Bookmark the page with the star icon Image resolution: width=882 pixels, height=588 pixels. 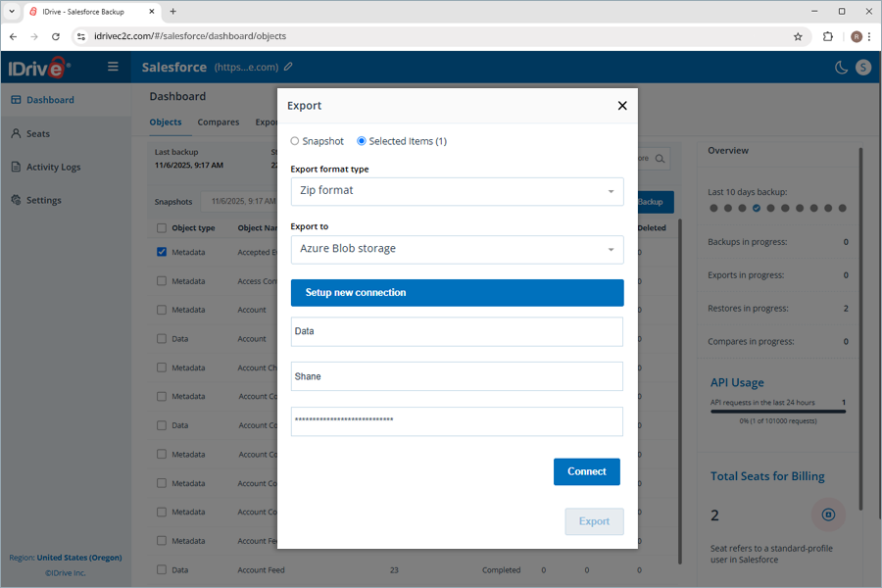798,36
